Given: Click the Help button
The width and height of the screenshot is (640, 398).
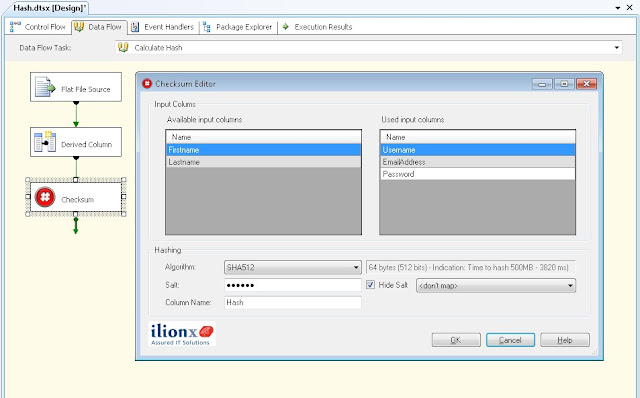Looking at the screenshot, I should (x=565, y=340).
